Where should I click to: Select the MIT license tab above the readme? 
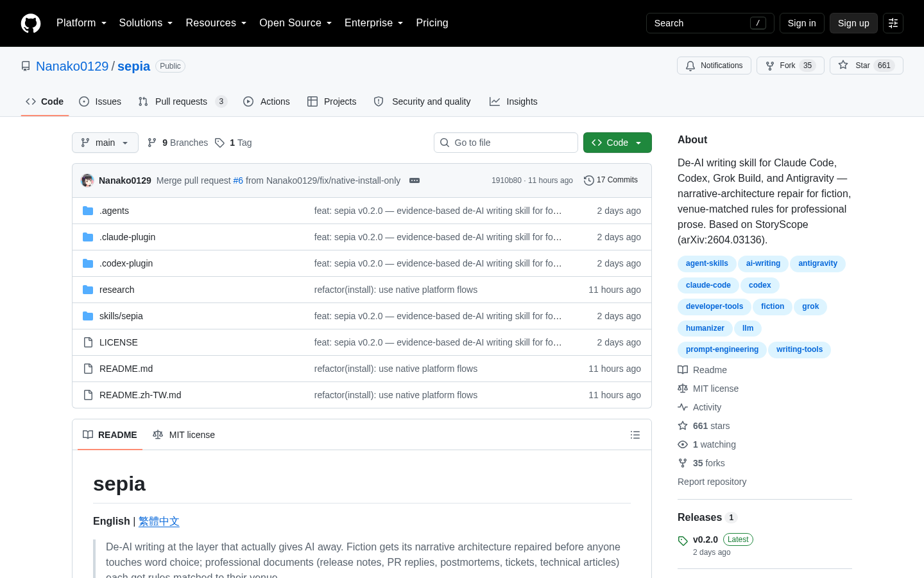coord(184,435)
